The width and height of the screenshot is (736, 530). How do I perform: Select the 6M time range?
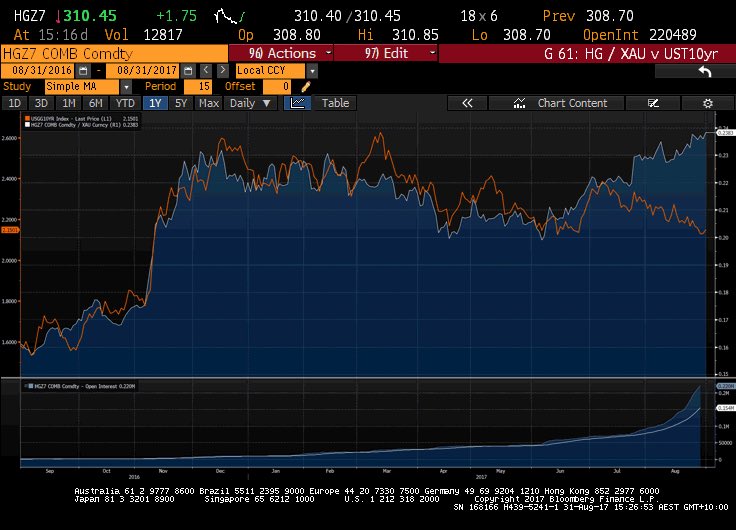click(x=96, y=103)
